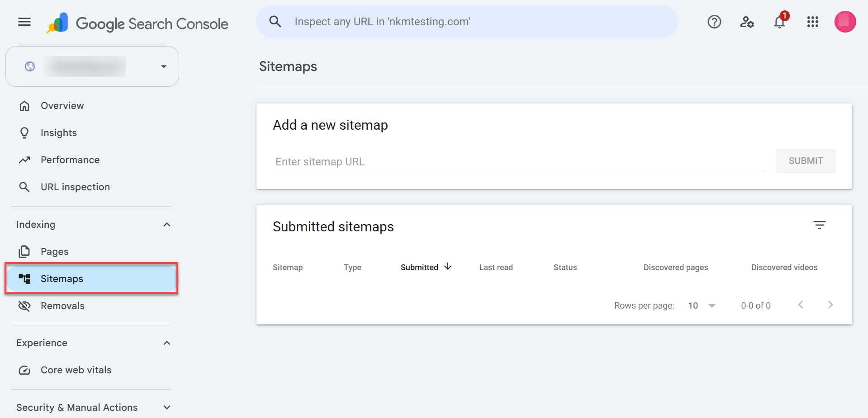Click the Type column header

[x=352, y=268]
